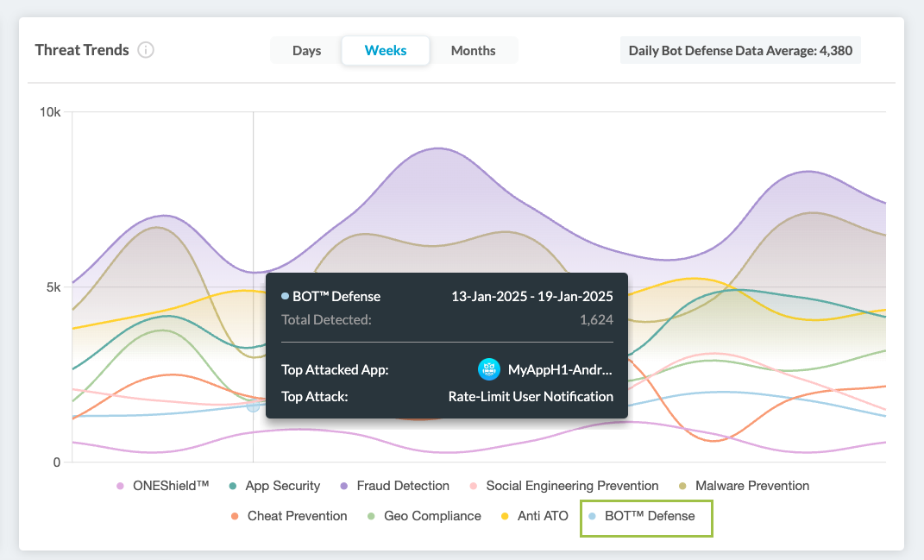This screenshot has width=924, height=560.
Task: Click the Threat Trends info icon
Action: click(x=146, y=50)
